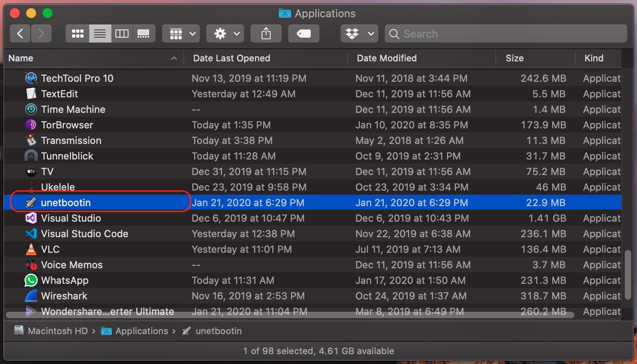The height and width of the screenshot is (364, 637).
Task: Select the Visual Studio app icon
Action: (x=31, y=218)
